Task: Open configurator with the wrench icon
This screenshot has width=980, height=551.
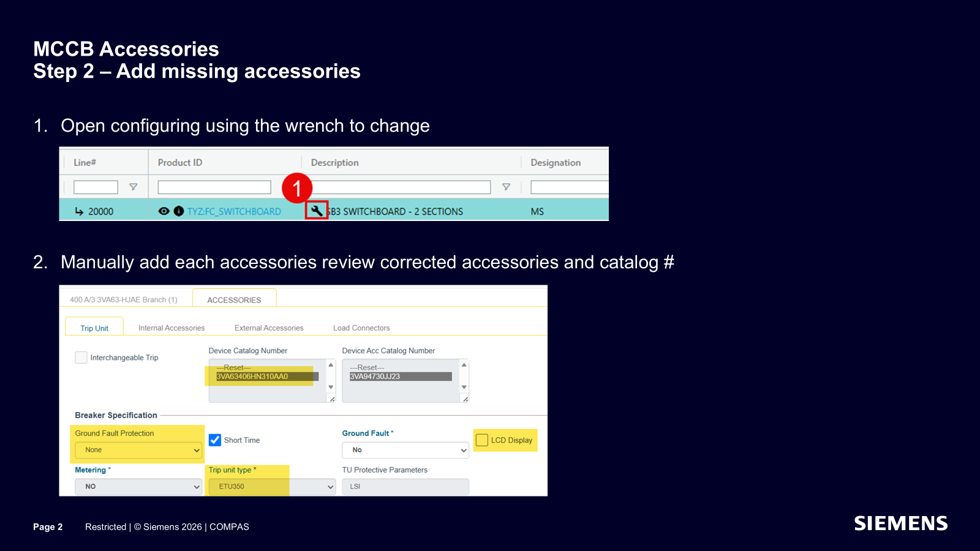Action: point(317,211)
